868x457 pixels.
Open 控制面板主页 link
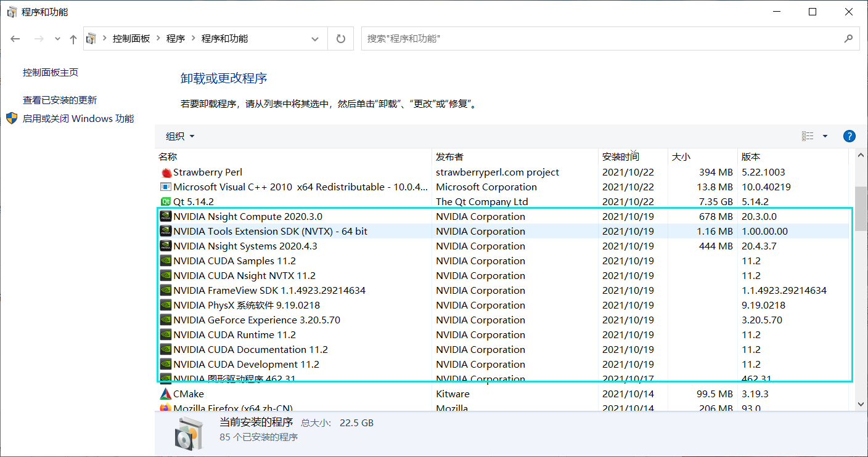coord(51,73)
